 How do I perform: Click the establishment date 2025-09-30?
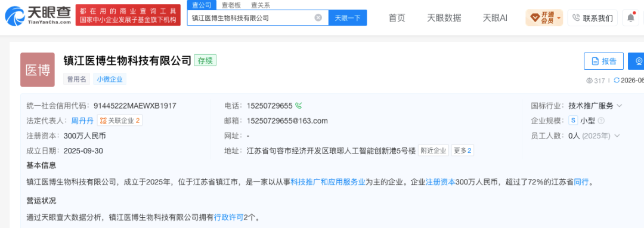coord(83,151)
